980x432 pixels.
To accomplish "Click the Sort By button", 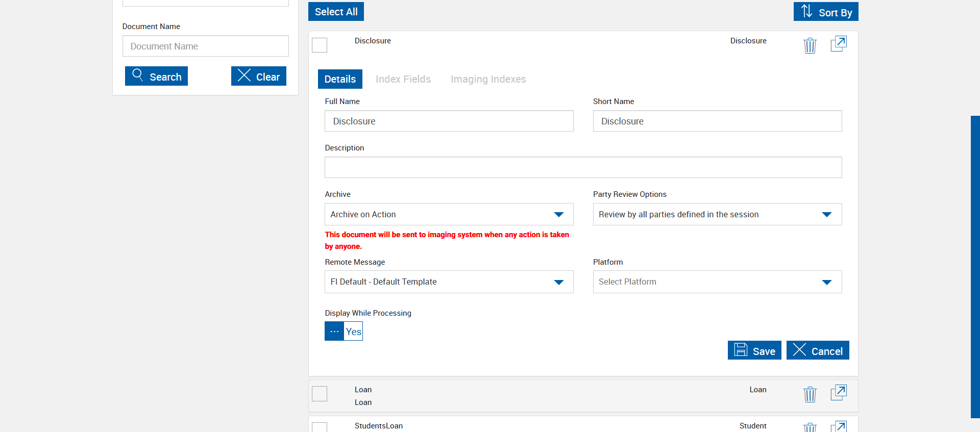I will point(826,12).
